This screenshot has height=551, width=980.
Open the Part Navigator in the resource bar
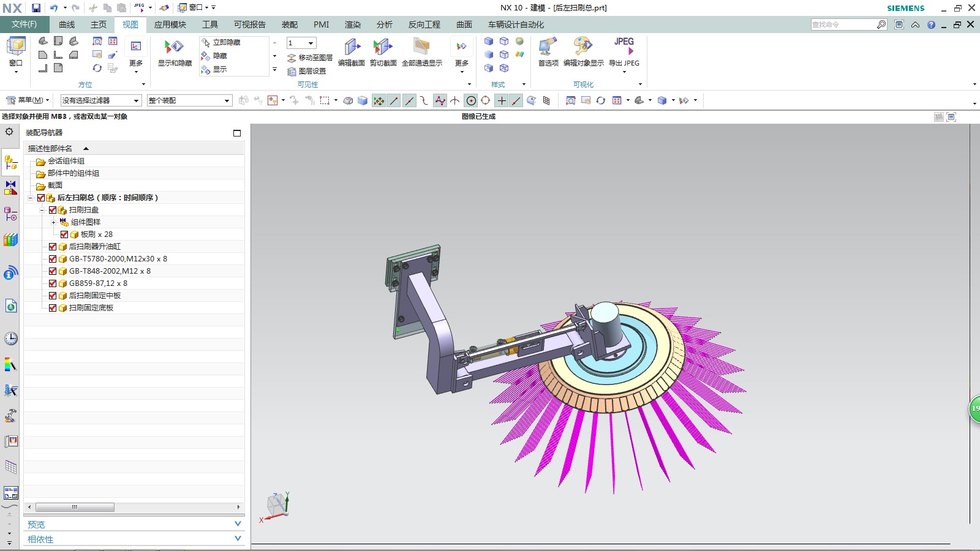click(11, 214)
